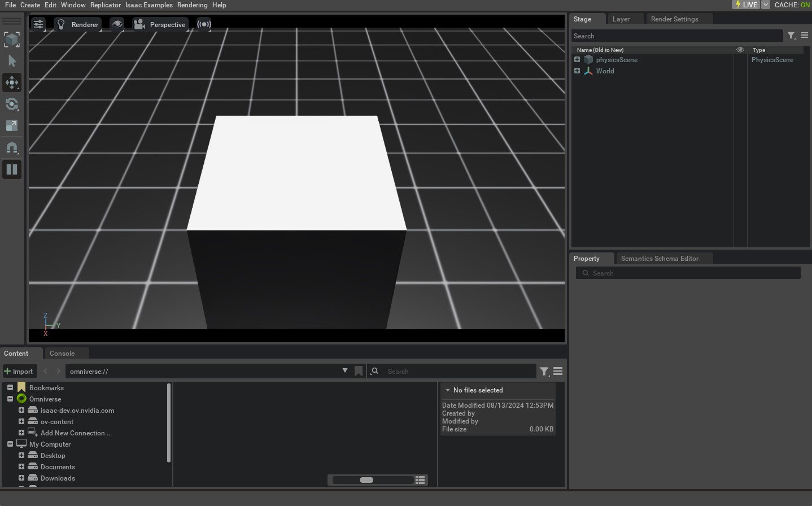Image resolution: width=812 pixels, height=506 pixels.
Task: Select the Rotate tool
Action: coord(12,104)
